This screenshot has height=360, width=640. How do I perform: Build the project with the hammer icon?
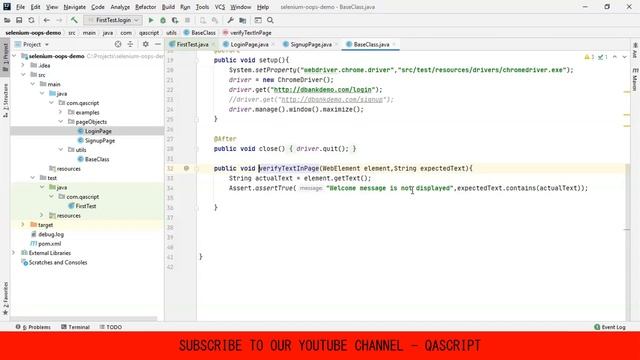[74, 20]
